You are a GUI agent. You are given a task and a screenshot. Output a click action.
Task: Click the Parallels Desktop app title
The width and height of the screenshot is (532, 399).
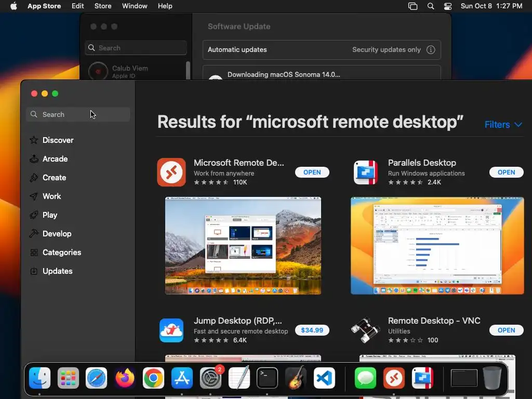[x=422, y=163]
